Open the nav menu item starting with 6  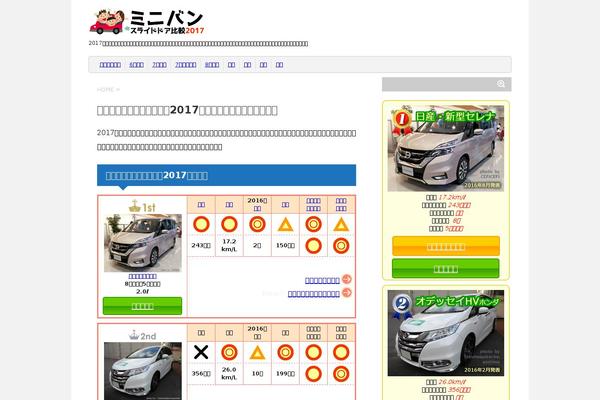point(136,65)
